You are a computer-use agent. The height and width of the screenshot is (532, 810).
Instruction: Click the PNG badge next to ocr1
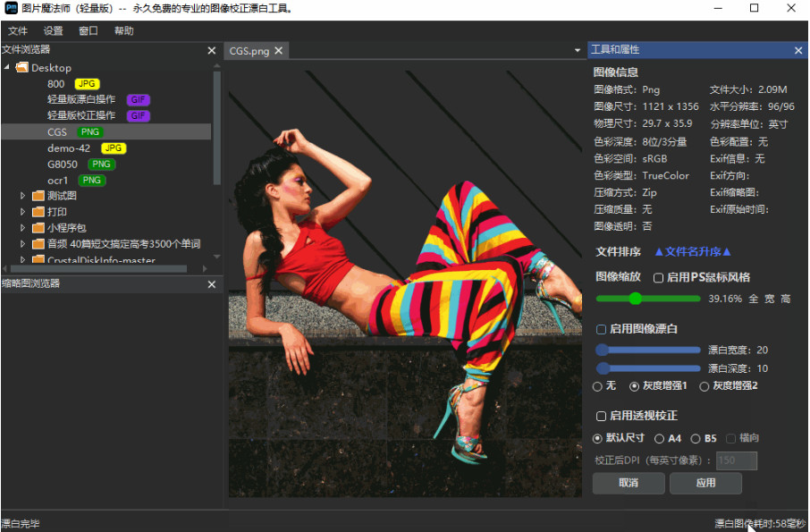tap(92, 181)
